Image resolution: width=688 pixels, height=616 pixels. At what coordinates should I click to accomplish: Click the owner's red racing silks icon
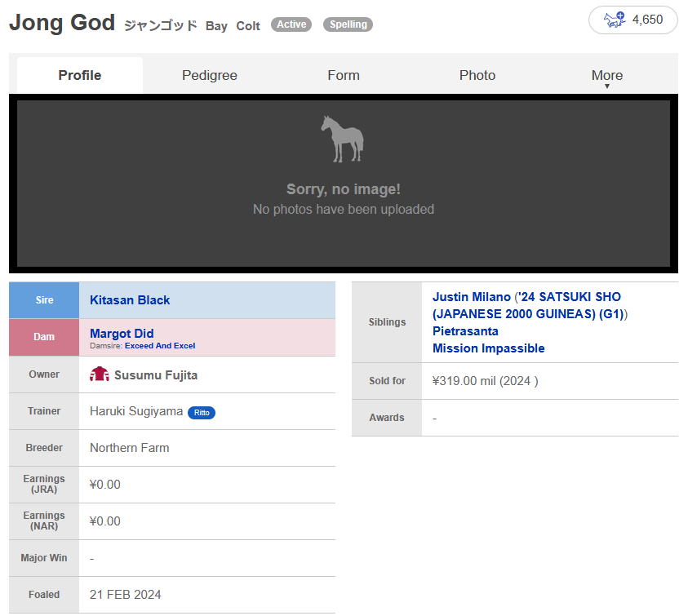click(x=100, y=374)
